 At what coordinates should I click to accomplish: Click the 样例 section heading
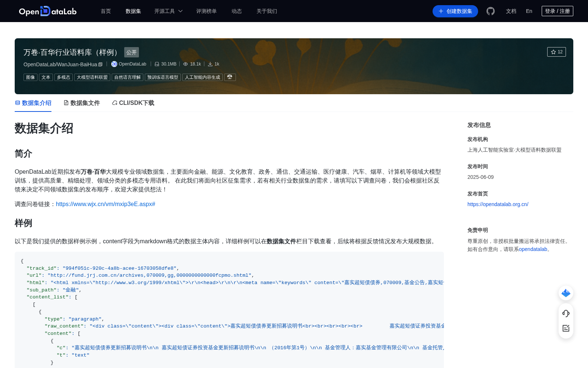tap(24, 223)
